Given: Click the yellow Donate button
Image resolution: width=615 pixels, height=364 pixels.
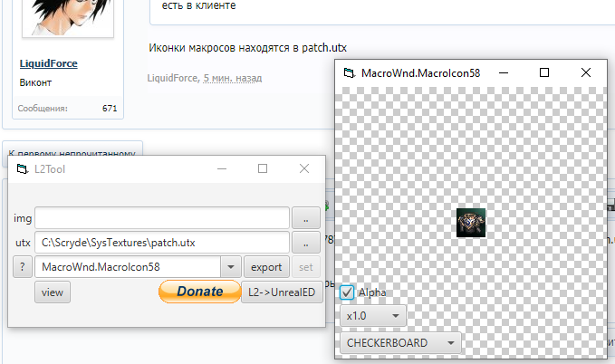Looking at the screenshot, I should coord(198,292).
